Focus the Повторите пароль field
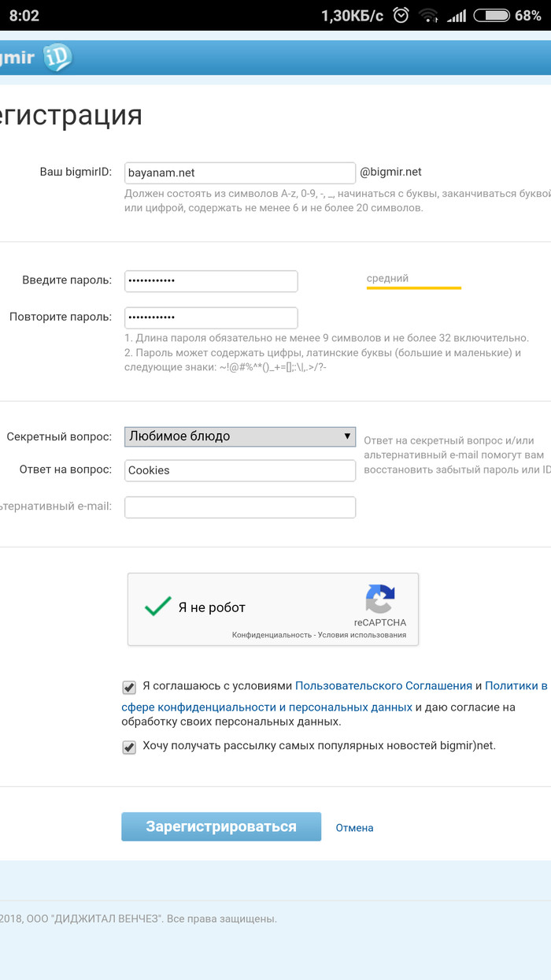The height and width of the screenshot is (980, 551). (x=211, y=317)
